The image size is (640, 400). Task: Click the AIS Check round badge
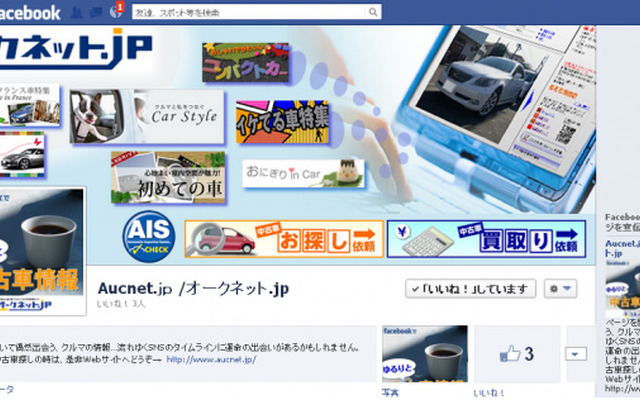tap(149, 236)
